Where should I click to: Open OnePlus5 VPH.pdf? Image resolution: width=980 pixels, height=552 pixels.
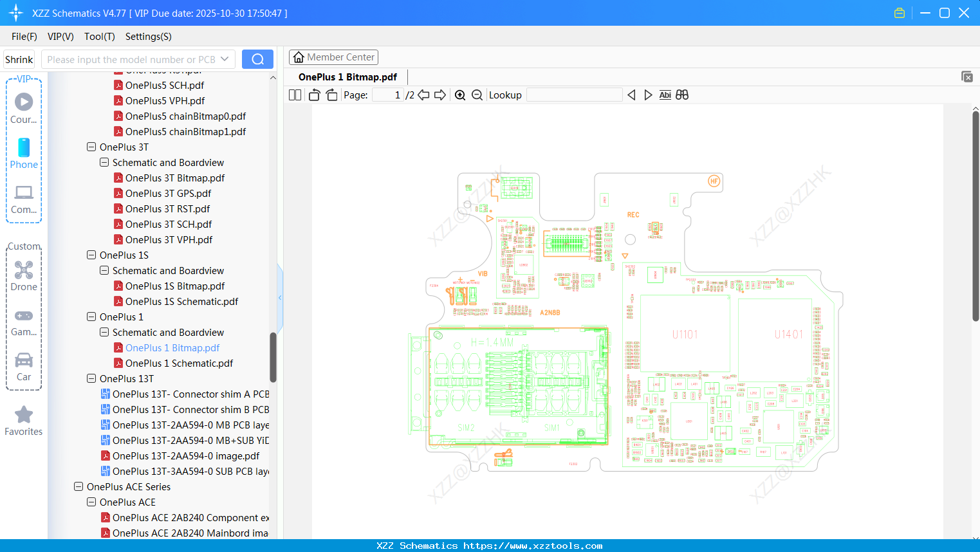[x=165, y=100]
